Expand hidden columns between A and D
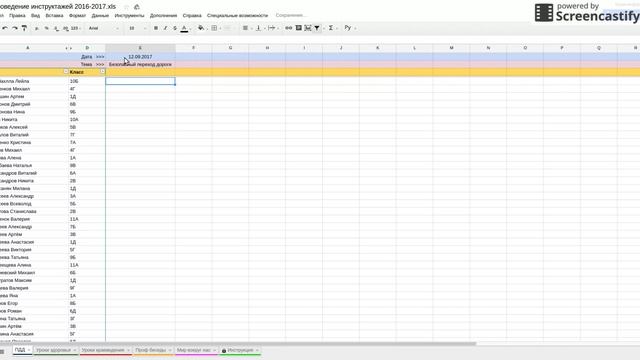 (x=68, y=48)
